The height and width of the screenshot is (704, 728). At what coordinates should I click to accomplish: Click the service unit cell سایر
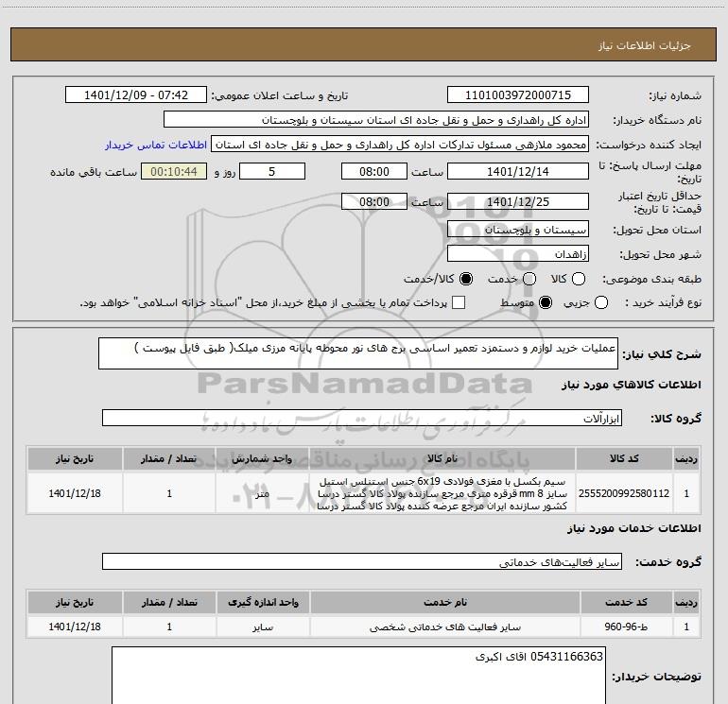pos(263,627)
